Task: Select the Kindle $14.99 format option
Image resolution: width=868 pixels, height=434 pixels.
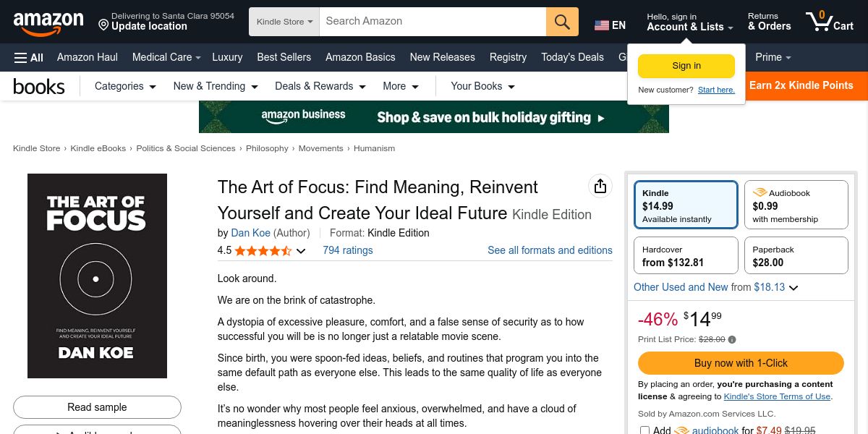Action: pyautogui.click(x=686, y=205)
